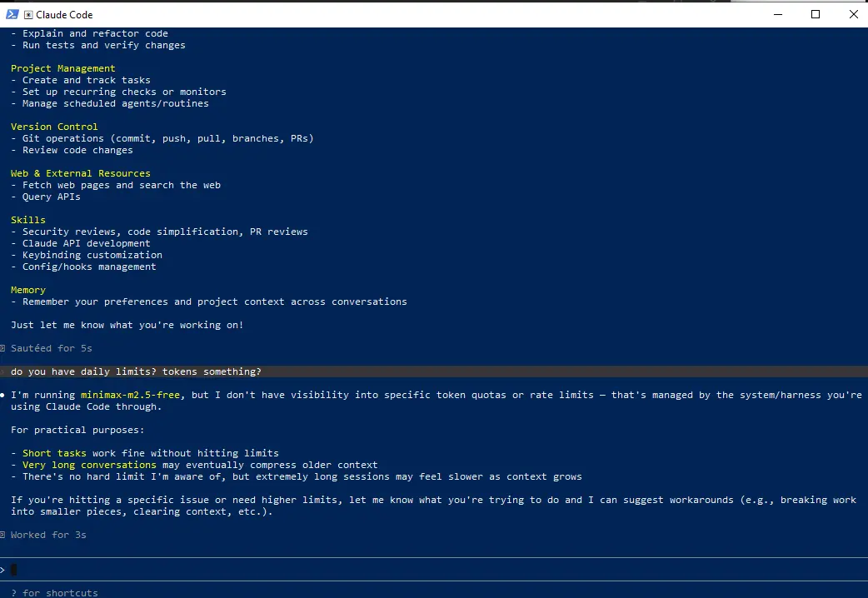Image resolution: width=868 pixels, height=598 pixels.
Task: Maximize the Claude Code window
Action: pyautogui.click(x=816, y=14)
